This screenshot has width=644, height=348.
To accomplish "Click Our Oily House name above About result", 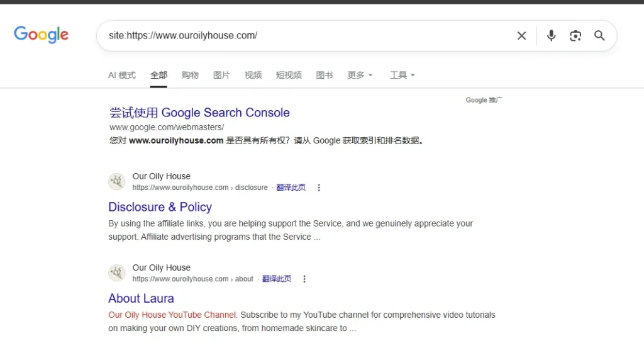I will 162,267.
